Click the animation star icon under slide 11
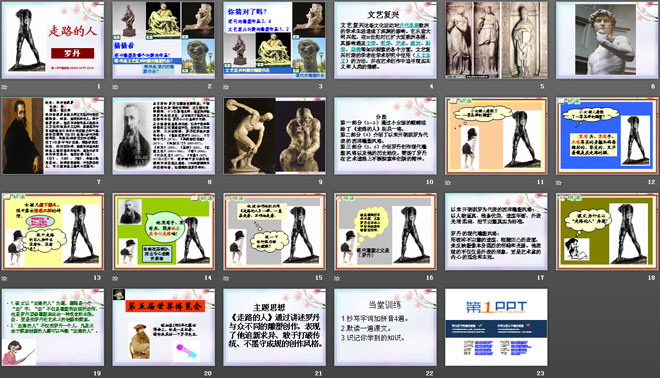660x378 pixels. [x=448, y=182]
